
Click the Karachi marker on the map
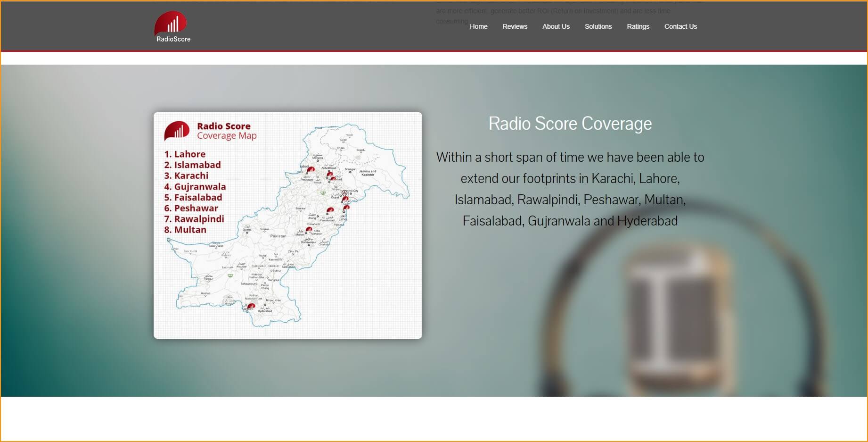tap(251, 306)
